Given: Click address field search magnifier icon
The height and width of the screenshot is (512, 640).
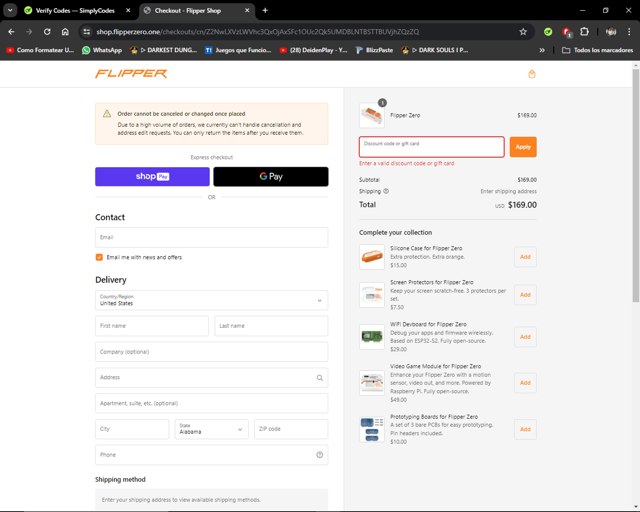Looking at the screenshot, I should point(320,378).
